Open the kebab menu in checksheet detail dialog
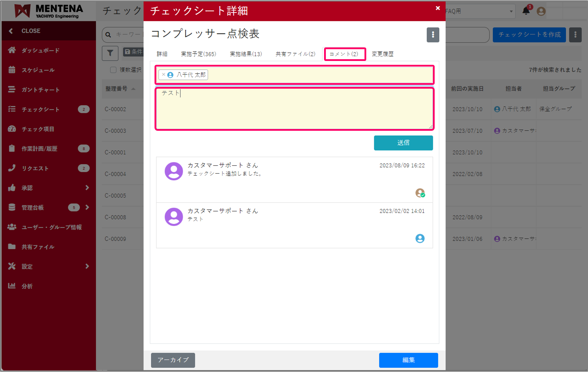588x372 pixels. pyautogui.click(x=433, y=35)
